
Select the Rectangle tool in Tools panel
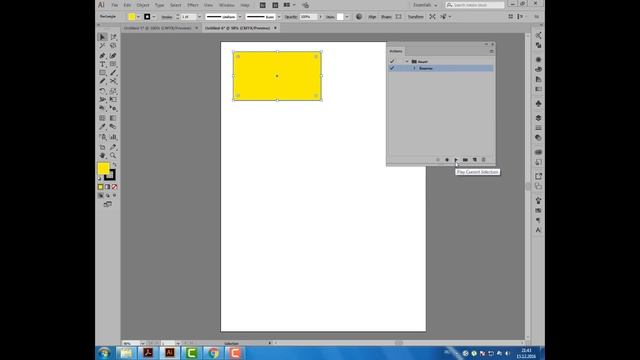[102, 73]
